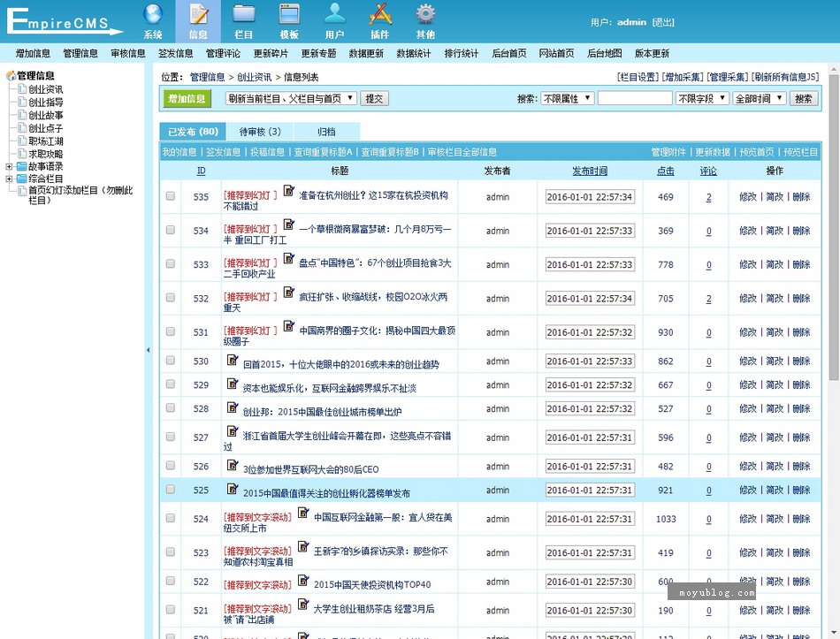The width and height of the screenshot is (840, 639).
Task: Focus the search keyword input field
Action: (635, 99)
